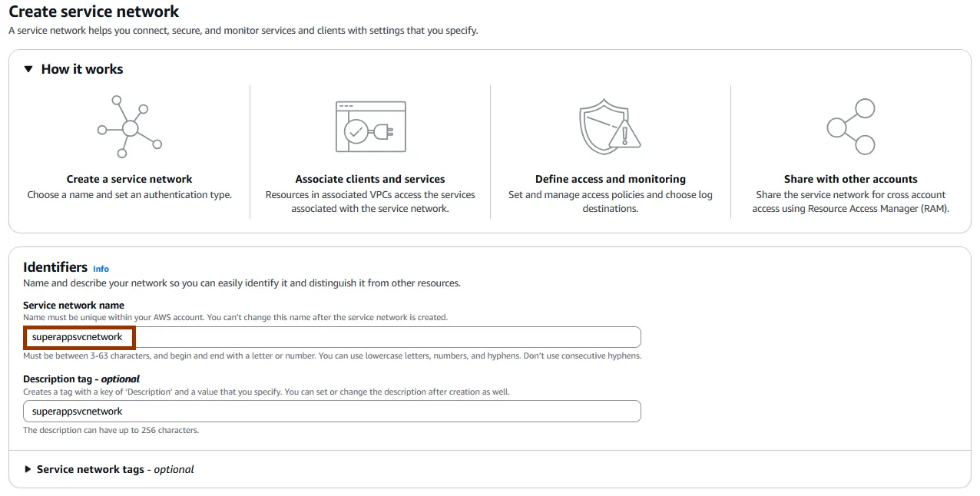
Task: Click the associate clients and services plug icon
Action: 370,127
